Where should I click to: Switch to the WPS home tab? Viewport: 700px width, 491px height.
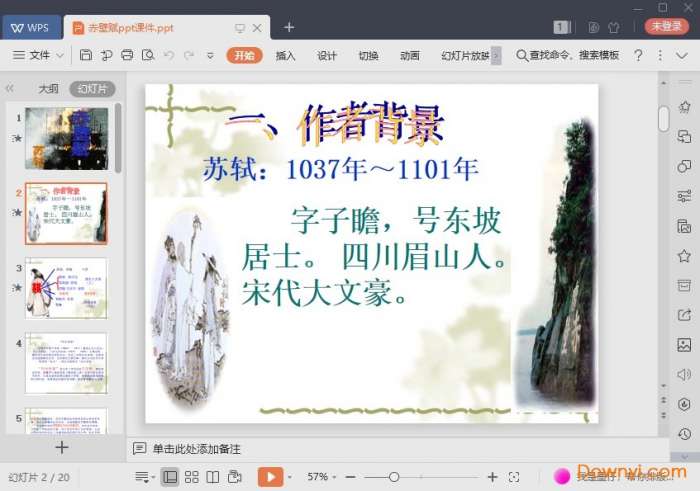pyautogui.click(x=32, y=28)
